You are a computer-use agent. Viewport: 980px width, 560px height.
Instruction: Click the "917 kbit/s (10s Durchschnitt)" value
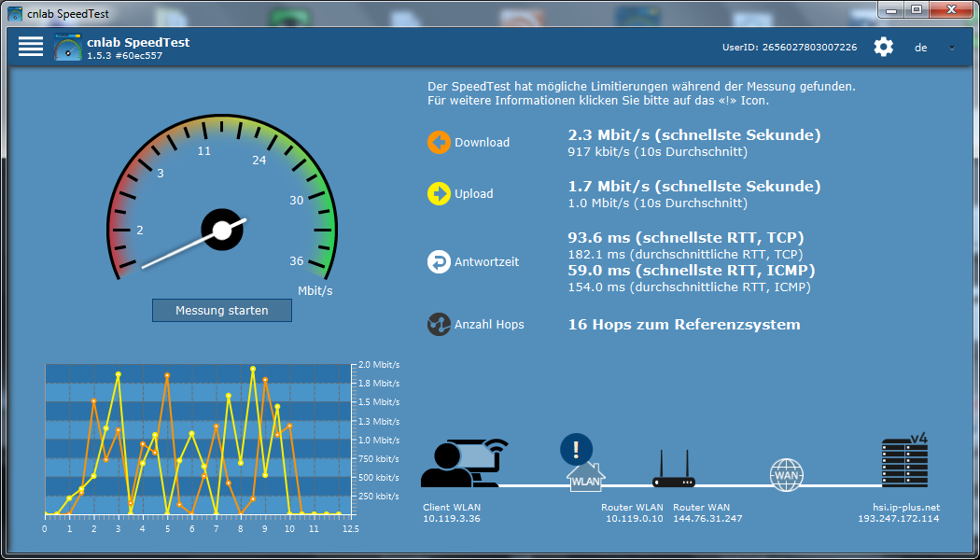pos(657,152)
